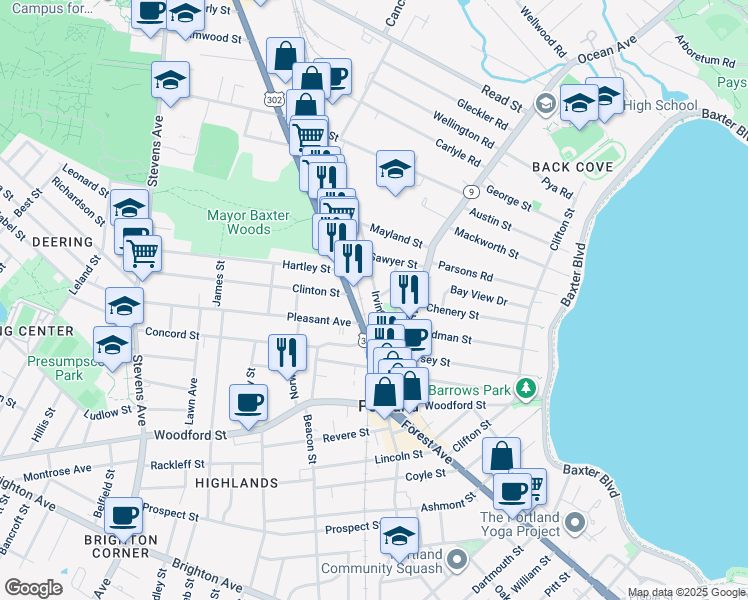Click the Route 9 highway shield
This screenshot has width=748, height=600.
click(469, 191)
